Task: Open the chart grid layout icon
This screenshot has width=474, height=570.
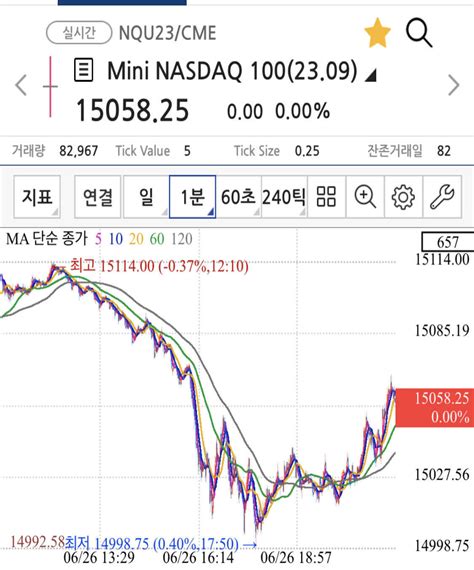Action: click(x=326, y=197)
